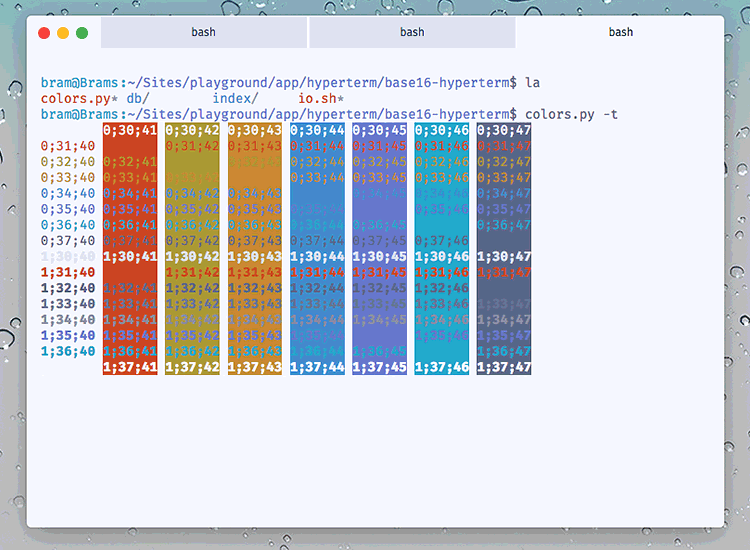Click the 1;37;42 cell on olive
Screen dimensions: 750x550
point(192,367)
